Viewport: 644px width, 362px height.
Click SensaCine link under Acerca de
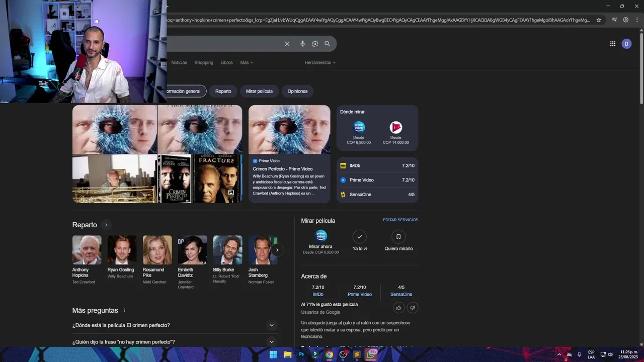point(401,295)
